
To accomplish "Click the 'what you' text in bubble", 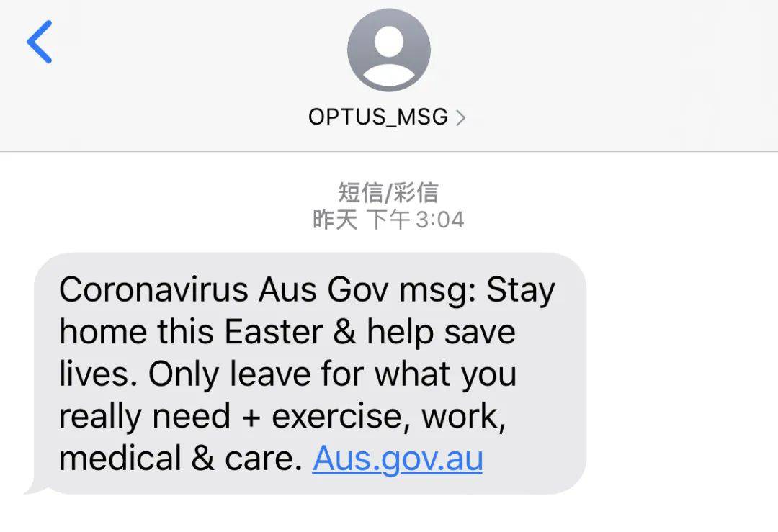I will click(x=445, y=375).
